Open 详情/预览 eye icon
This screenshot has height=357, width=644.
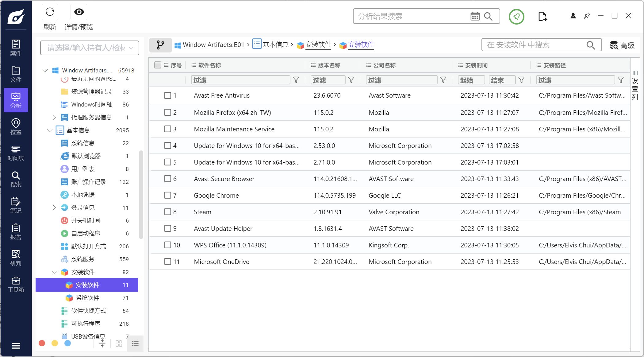(x=79, y=12)
